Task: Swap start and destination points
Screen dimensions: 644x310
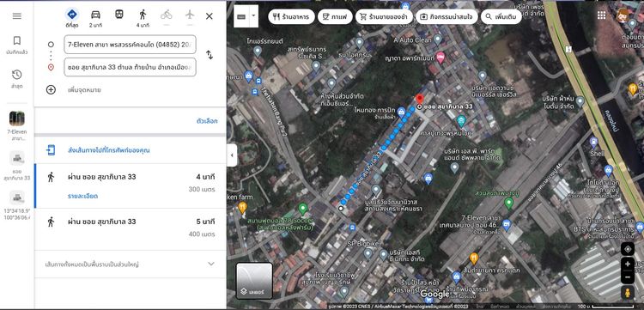Action: (x=210, y=55)
